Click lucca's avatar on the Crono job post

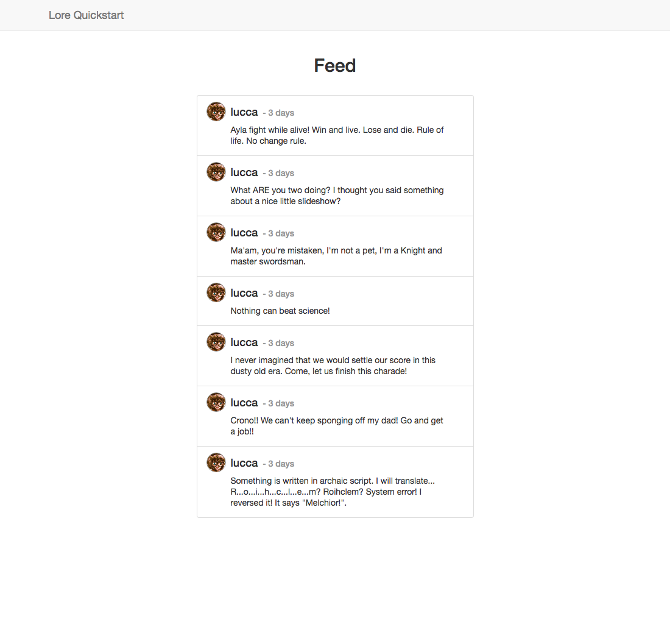click(216, 402)
